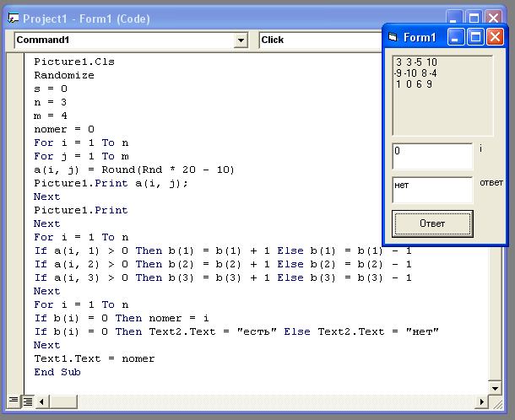Image resolution: width=515 pixels, height=420 pixels.
Task: Switch to Procedure View icon
Action: (14, 401)
